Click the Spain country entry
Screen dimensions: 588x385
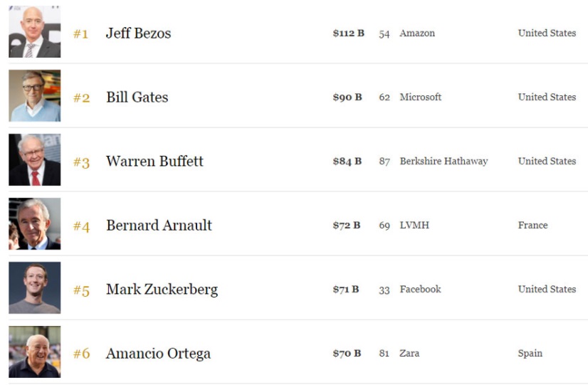pyautogui.click(x=530, y=354)
